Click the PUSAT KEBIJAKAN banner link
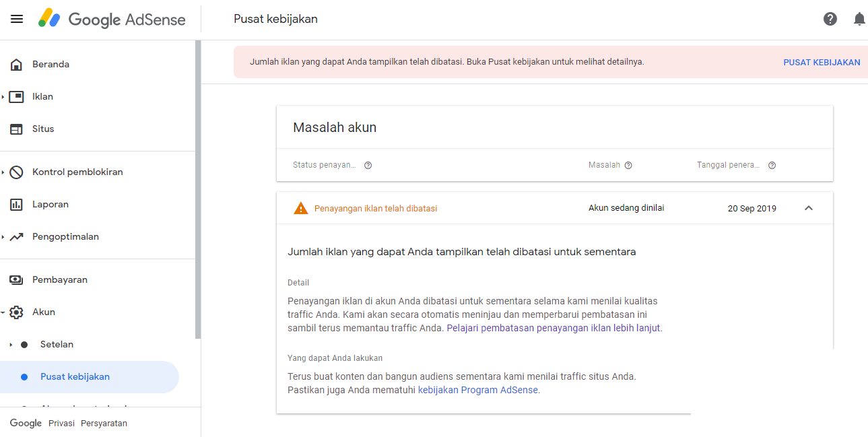 pyautogui.click(x=822, y=62)
